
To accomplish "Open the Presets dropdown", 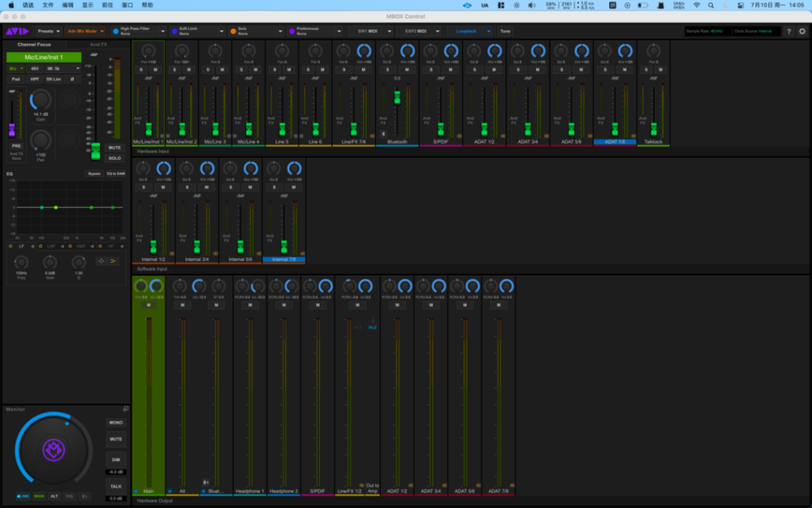I will 48,32.
